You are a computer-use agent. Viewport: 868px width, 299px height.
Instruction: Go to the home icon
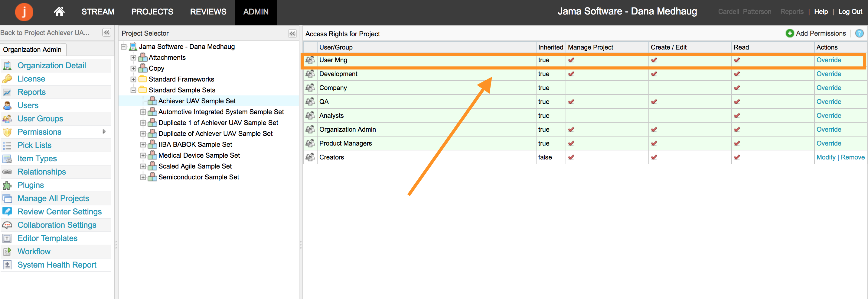[59, 12]
